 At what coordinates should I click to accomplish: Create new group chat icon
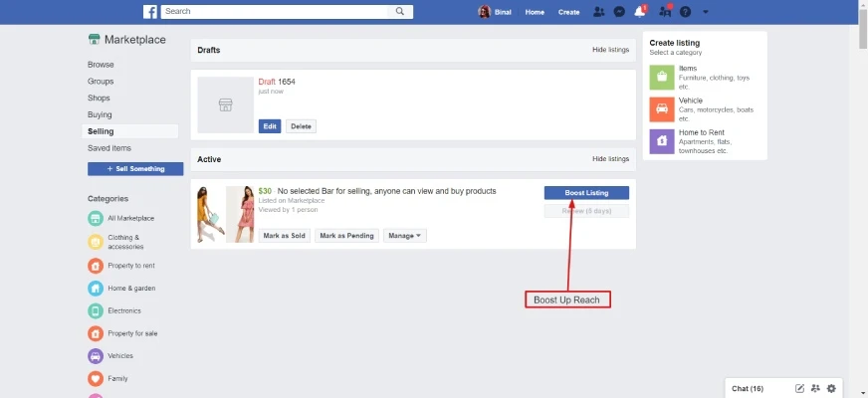pyautogui.click(x=815, y=388)
